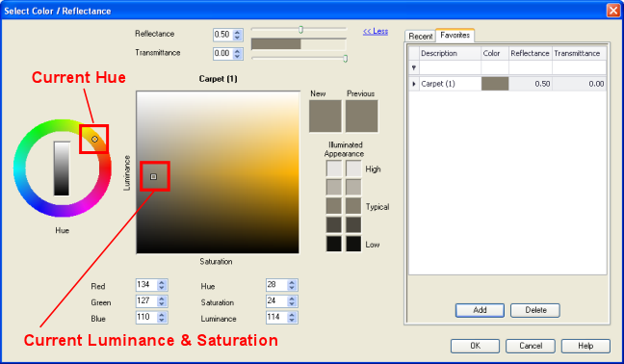Click the 0.00 transmittance cell for Carpet
The image size is (624, 364).
[579, 84]
